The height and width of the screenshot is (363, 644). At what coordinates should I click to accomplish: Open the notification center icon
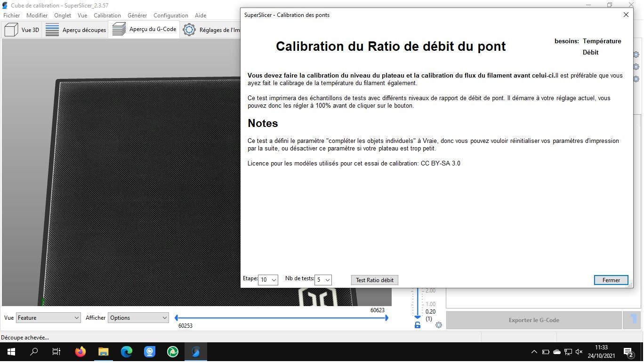628,352
